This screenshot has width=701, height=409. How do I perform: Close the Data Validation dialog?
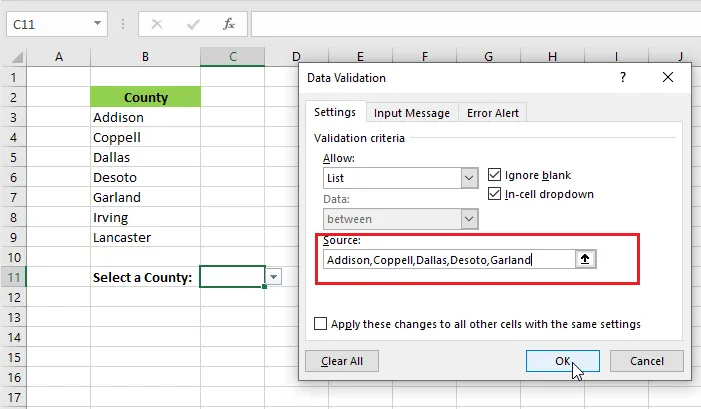tap(668, 77)
